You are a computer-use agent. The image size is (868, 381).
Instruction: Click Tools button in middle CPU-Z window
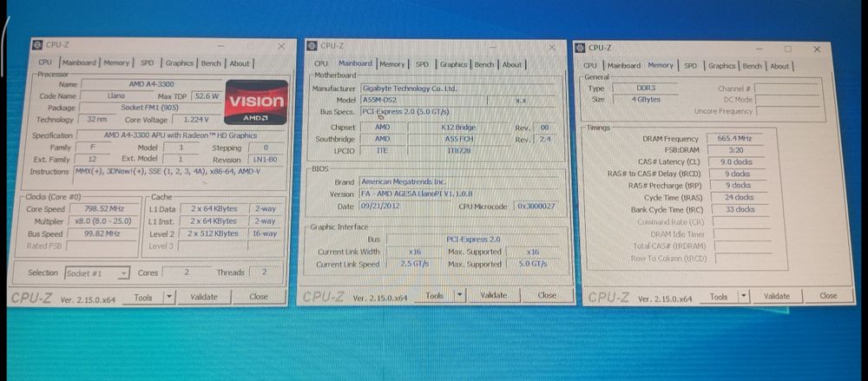pos(435,296)
